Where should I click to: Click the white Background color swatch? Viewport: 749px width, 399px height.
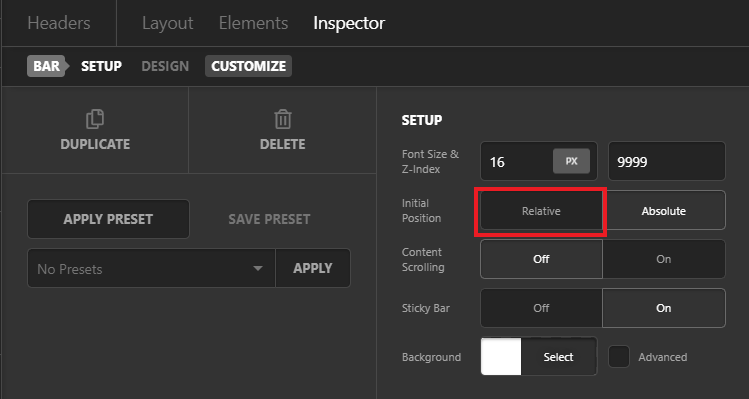pyautogui.click(x=501, y=356)
